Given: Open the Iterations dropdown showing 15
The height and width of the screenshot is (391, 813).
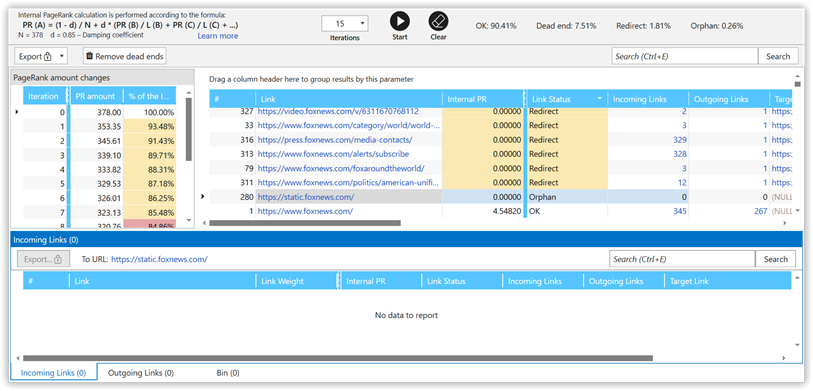Looking at the screenshot, I should (x=345, y=24).
